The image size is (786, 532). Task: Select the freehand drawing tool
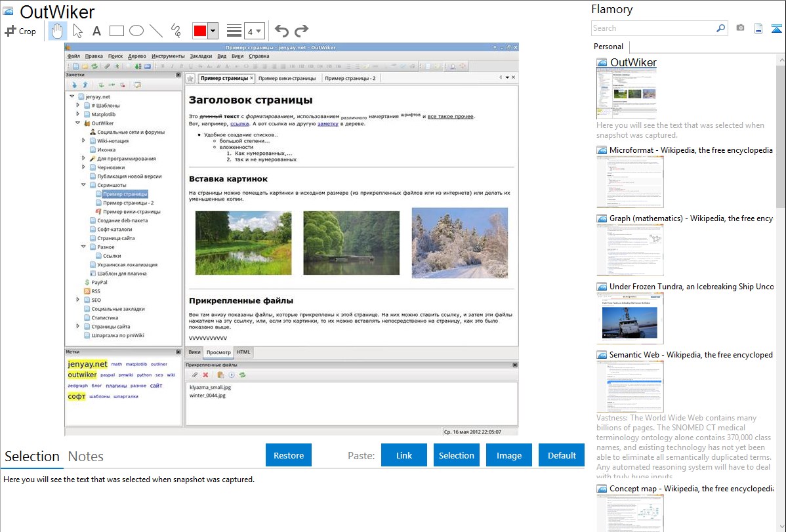tap(176, 31)
